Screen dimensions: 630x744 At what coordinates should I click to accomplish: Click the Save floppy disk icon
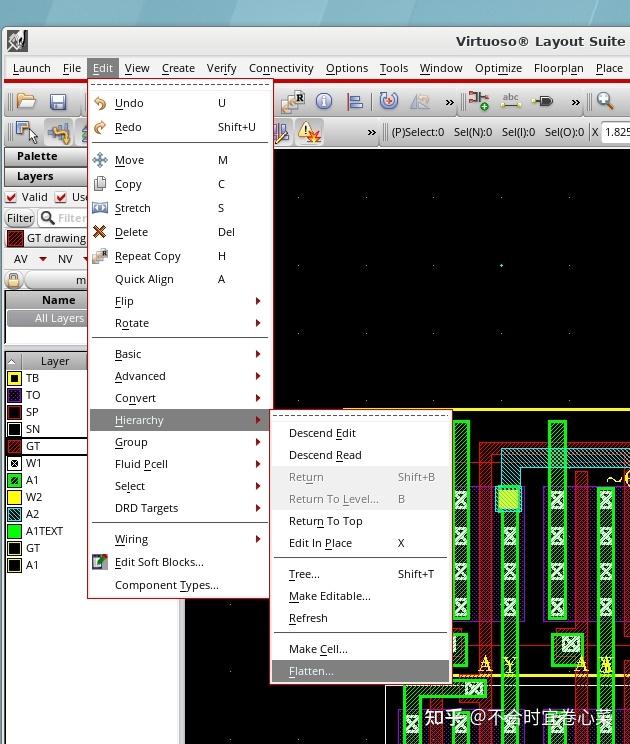[x=58, y=102]
